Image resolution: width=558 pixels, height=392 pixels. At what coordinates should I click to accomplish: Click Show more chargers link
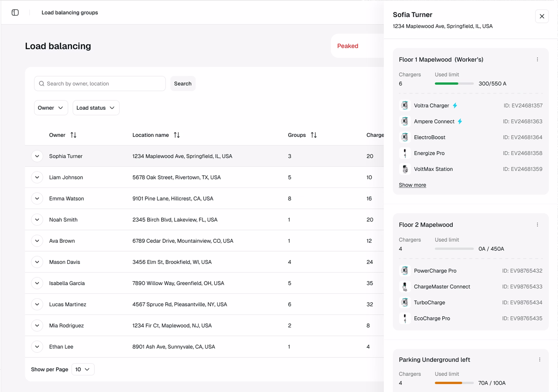point(412,185)
